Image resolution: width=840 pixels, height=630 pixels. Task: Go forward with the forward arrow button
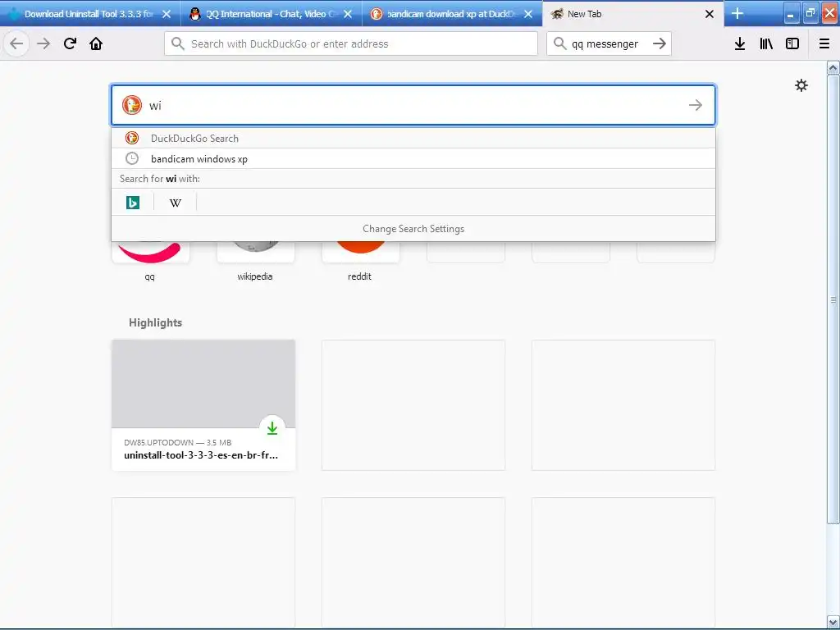pos(43,43)
